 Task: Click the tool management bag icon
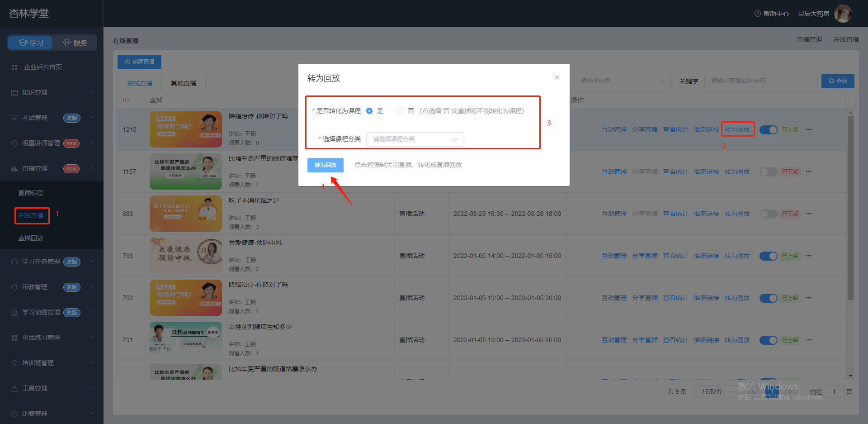click(x=14, y=388)
